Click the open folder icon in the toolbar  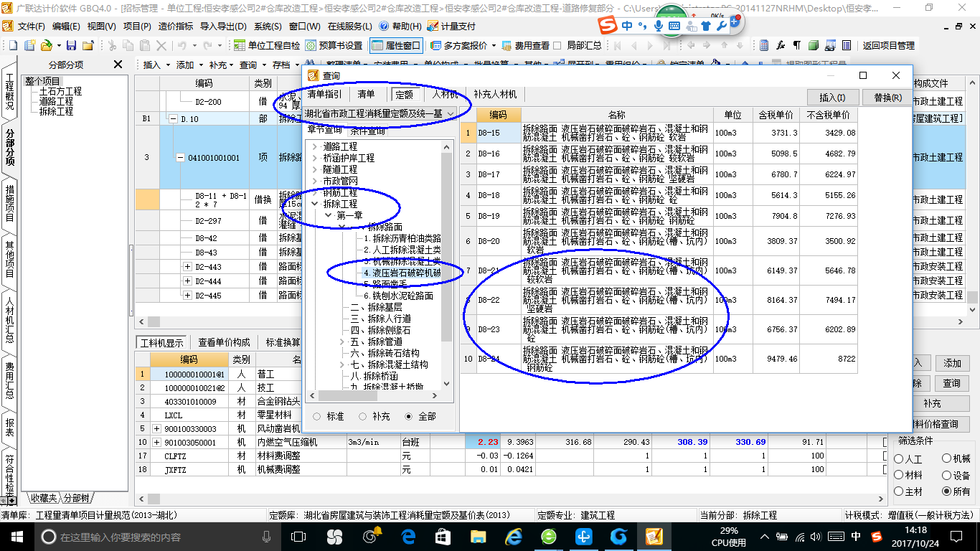(x=46, y=45)
